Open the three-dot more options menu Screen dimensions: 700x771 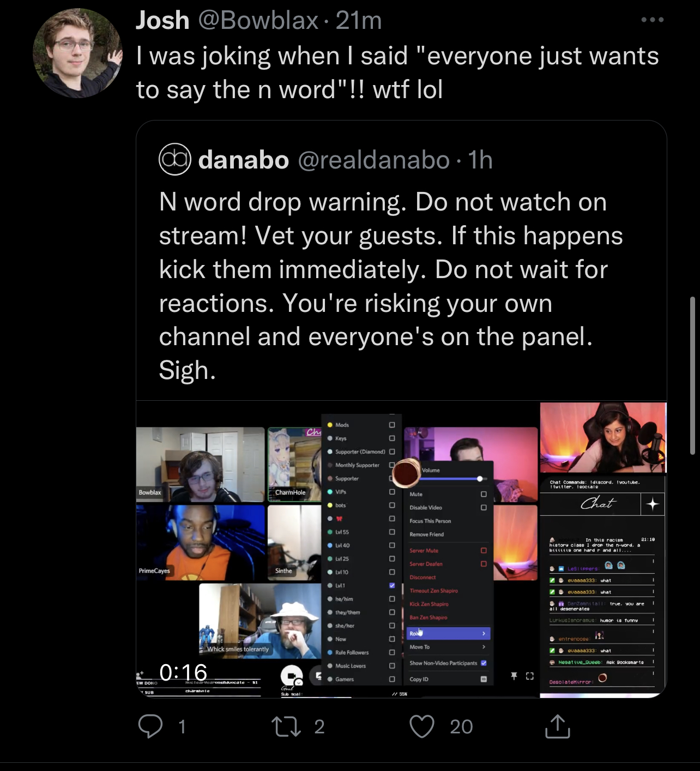653,20
